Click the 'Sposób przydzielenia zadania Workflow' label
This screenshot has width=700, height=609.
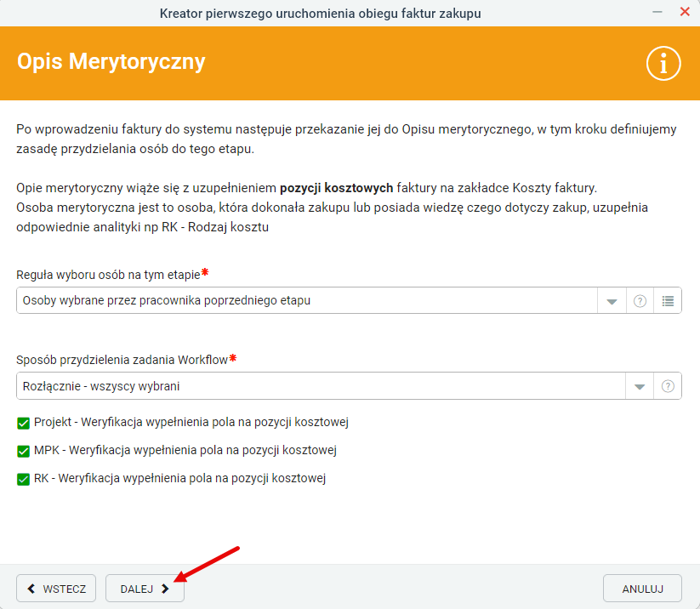click(122, 360)
